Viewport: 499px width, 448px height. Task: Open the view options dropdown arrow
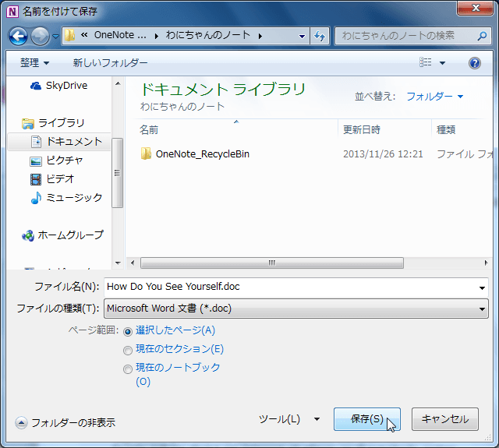coord(442,63)
